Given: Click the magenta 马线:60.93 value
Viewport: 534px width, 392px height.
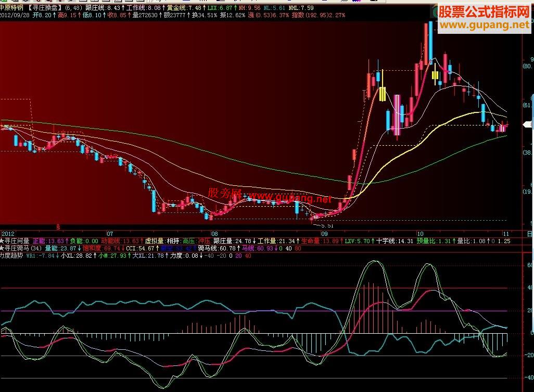Looking at the screenshot, I should (x=260, y=248).
